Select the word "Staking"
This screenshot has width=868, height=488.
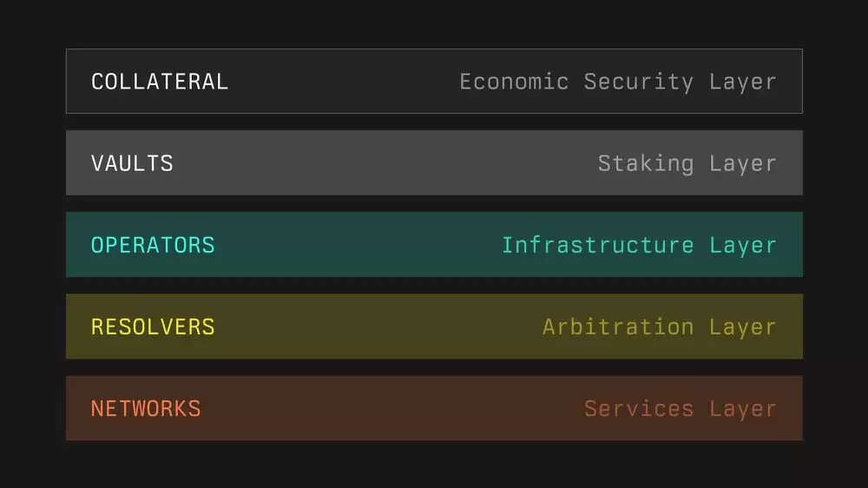pyautogui.click(x=646, y=163)
